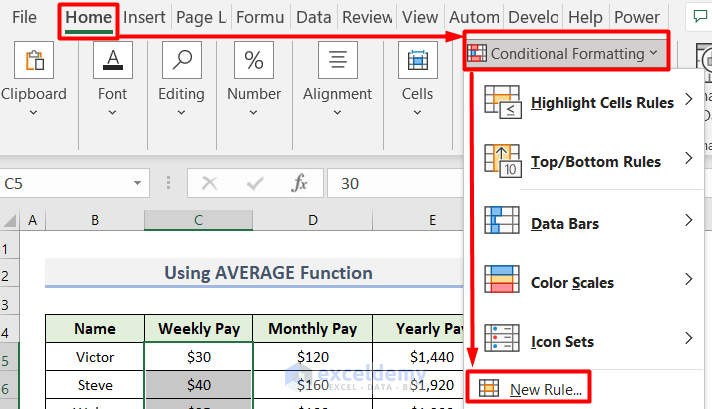Viewport: 712px width, 409px height.
Task: Click the Color Scales icon
Action: click(x=501, y=279)
